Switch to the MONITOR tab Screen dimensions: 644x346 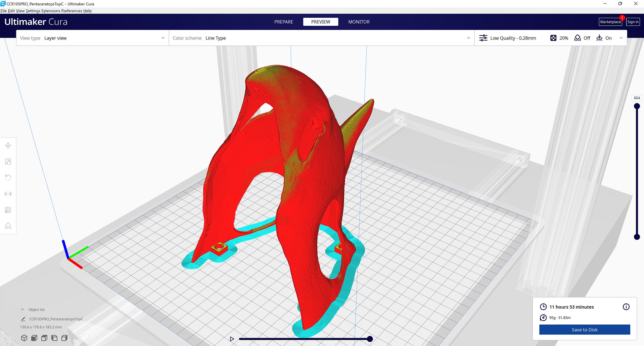tap(359, 22)
